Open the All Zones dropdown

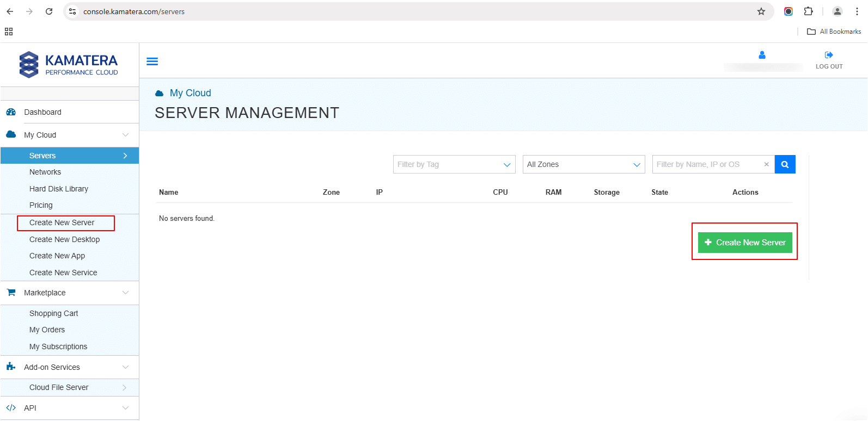[583, 164]
